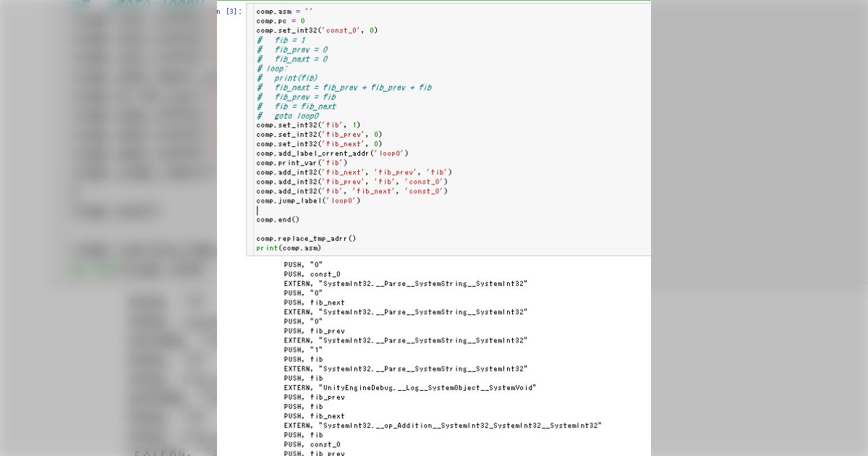Click the comp.replace_tmp_adrr() line
868x456 pixels.
coord(306,238)
